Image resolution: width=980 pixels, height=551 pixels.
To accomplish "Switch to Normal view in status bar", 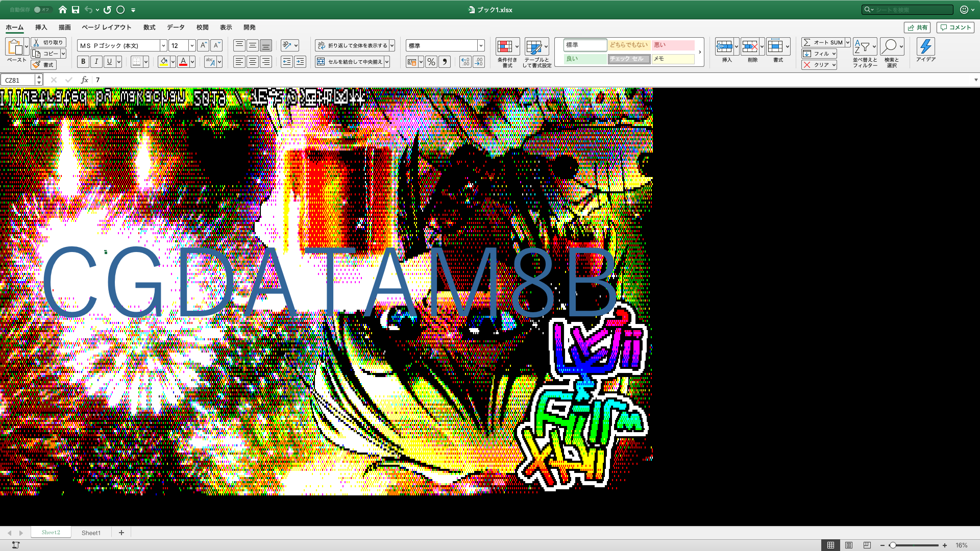I will (x=830, y=545).
